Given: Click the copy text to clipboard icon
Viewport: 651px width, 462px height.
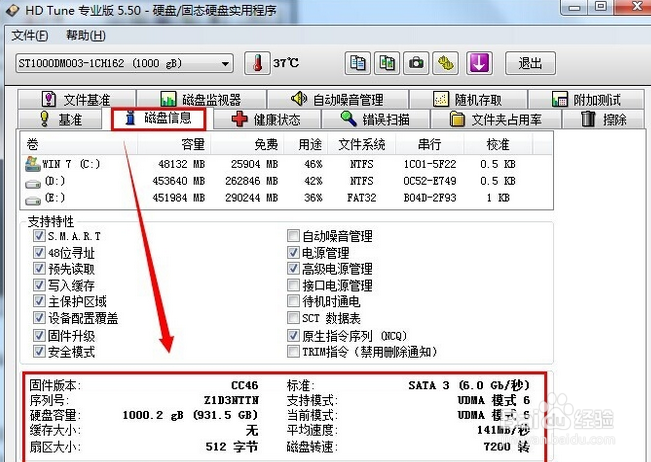Looking at the screenshot, I should coord(358,63).
